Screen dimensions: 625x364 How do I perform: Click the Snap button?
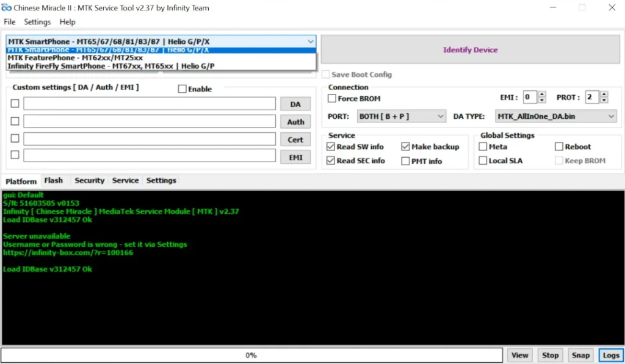click(580, 355)
